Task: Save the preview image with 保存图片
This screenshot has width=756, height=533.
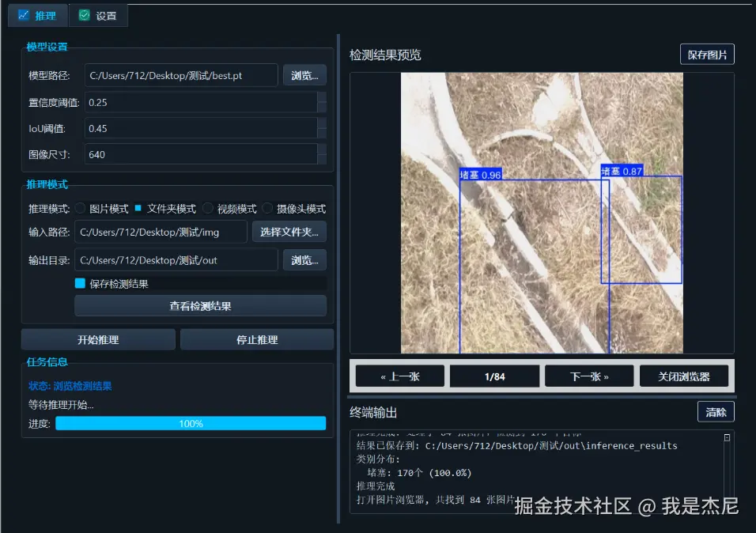Action: [x=707, y=54]
